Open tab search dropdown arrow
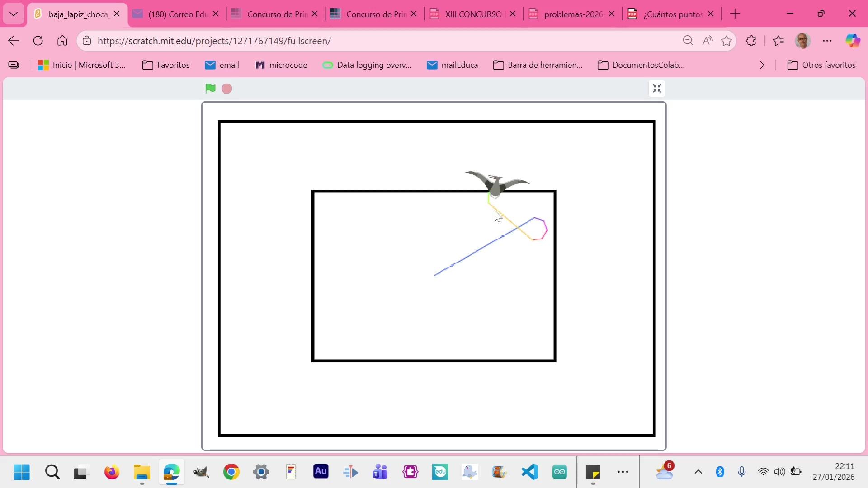The image size is (868, 488). 14,14
